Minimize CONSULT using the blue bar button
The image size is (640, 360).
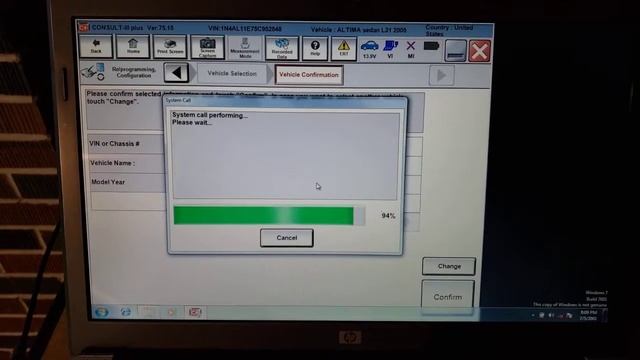click(456, 51)
